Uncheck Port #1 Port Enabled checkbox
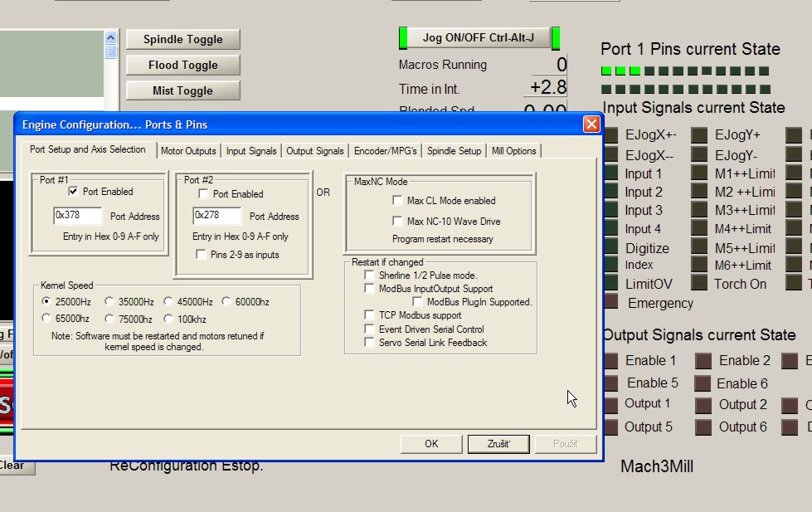Screen dimensions: 812x512 73,192
